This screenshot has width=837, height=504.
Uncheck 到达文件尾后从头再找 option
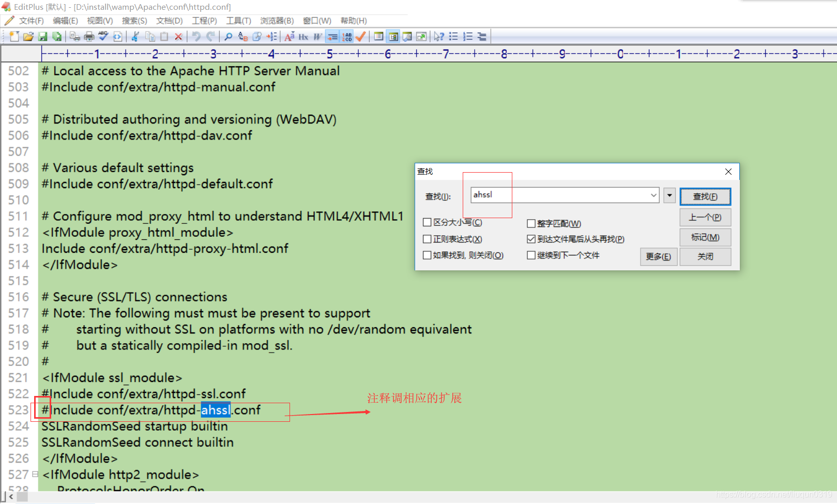531,239
